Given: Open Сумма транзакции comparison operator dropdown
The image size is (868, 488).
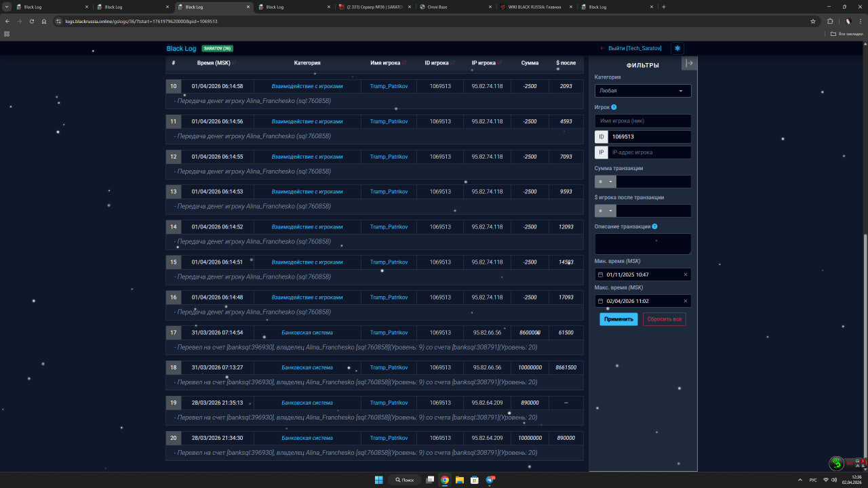Looking at the screenshot, I should coord(605,182).
